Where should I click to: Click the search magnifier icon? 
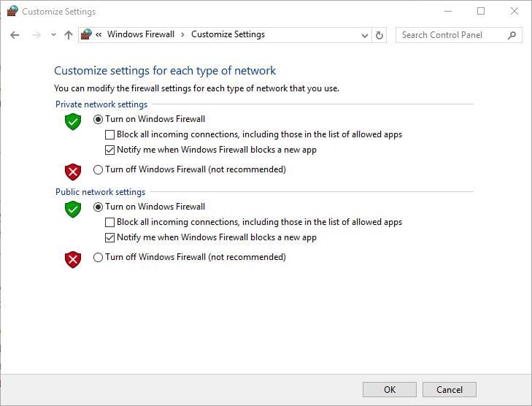(512, 35)
